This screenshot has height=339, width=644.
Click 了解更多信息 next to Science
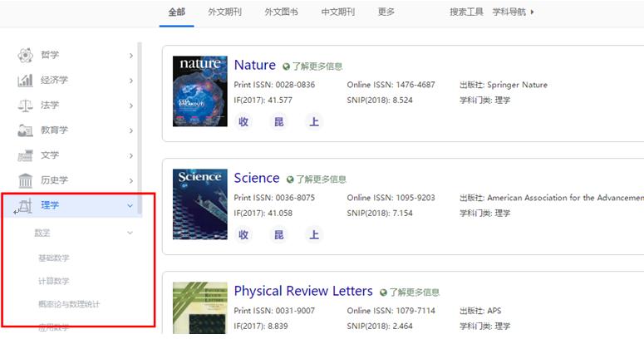coord(322,179)
